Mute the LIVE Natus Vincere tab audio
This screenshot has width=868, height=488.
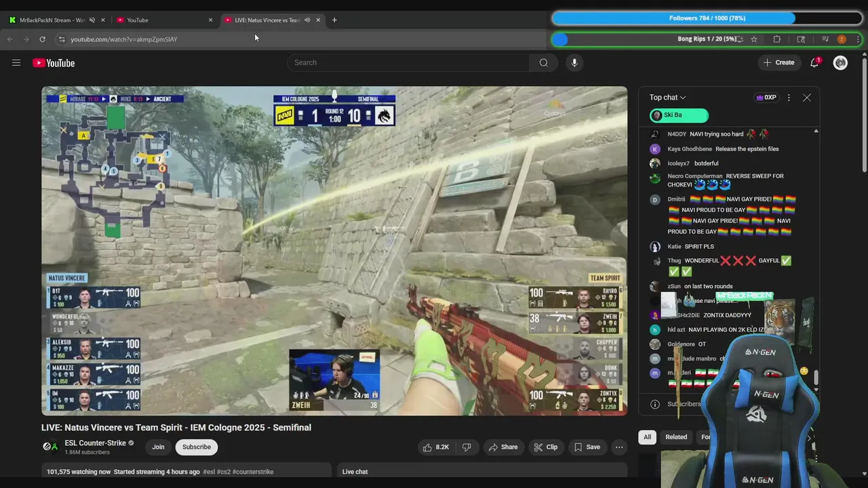coord(307,20)
